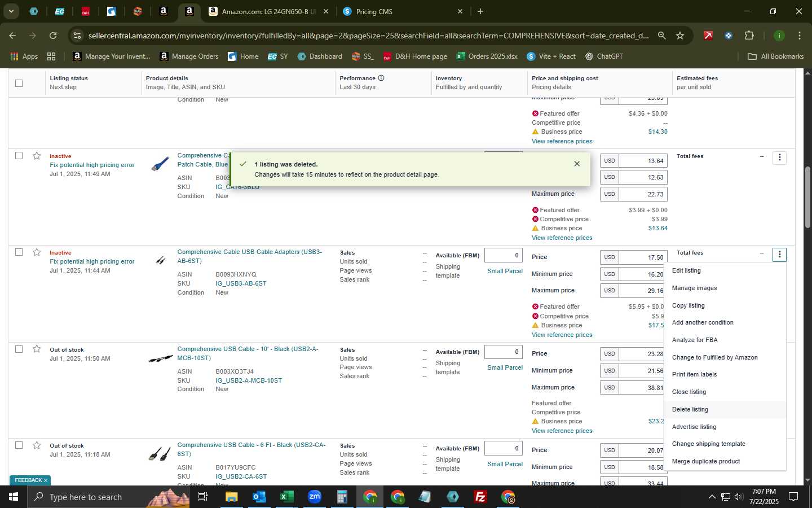The height and width of the screenshot is (508, 812).
Task: Bookmark this page with star icon
Action: coord(680,36)
